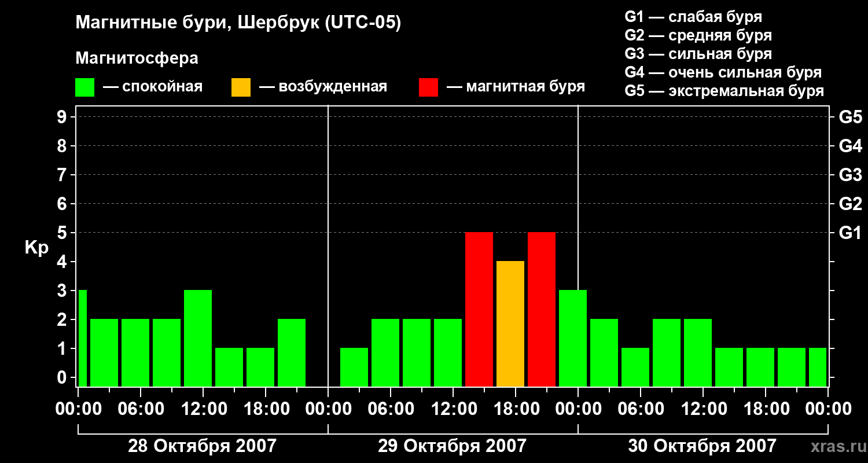Click the orange возбужденная legend swatch

(x=241, y=87)
